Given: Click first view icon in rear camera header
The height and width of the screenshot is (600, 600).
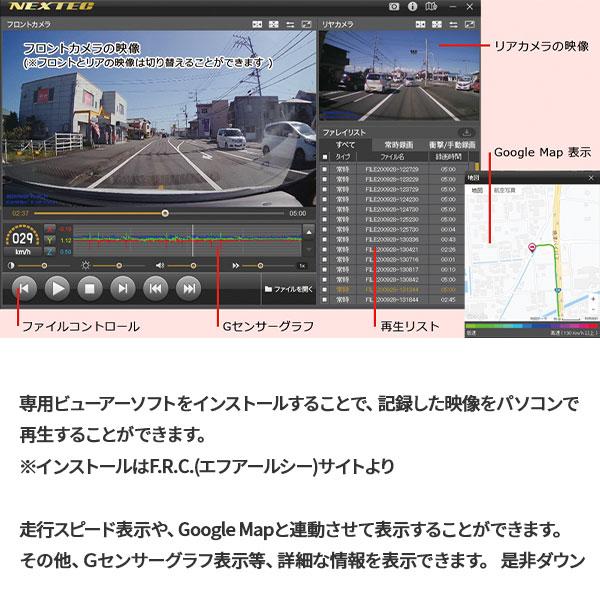Looking at the screenshot, I should pyautogui.click(x=421, y=24).
